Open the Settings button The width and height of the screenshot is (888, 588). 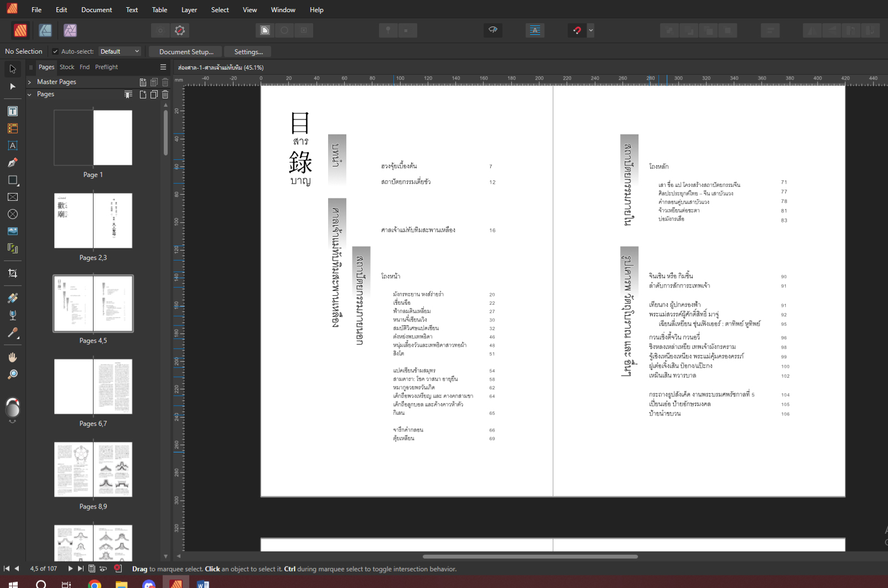click(x=248, y=51)
